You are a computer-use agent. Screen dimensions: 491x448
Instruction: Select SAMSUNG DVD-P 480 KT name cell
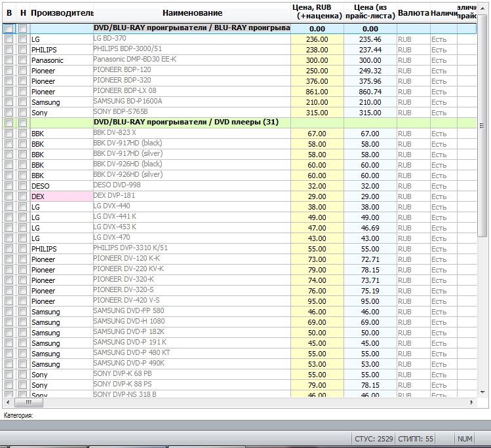192,354
